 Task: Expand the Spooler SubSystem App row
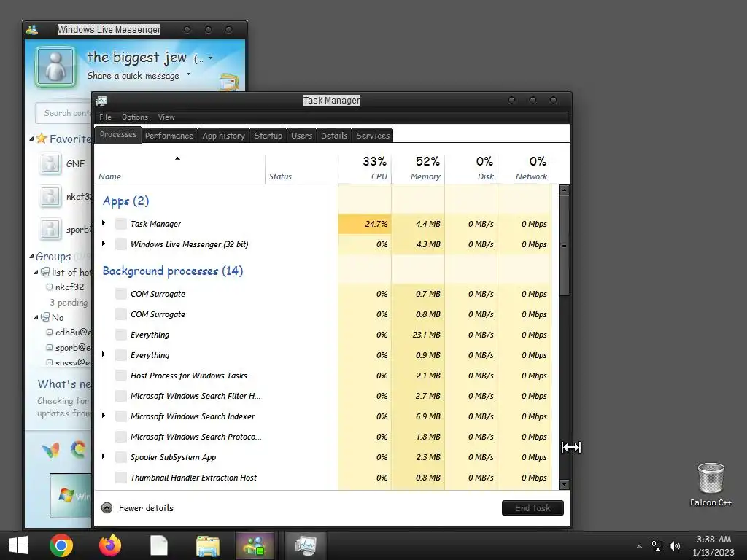(104, 456)
